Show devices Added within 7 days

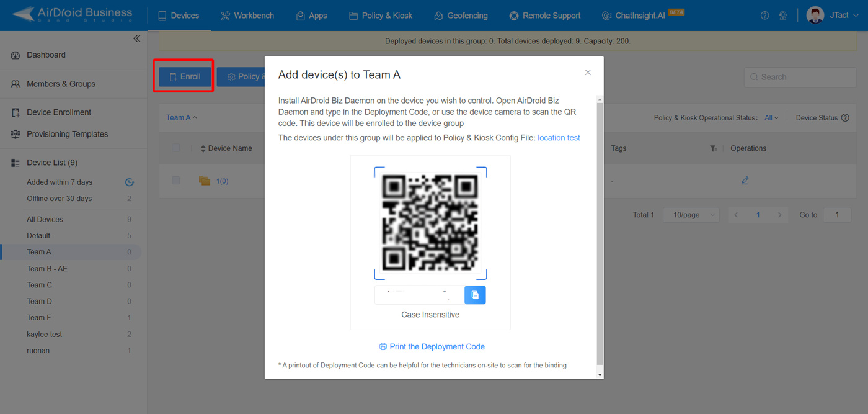click(60, 182)
